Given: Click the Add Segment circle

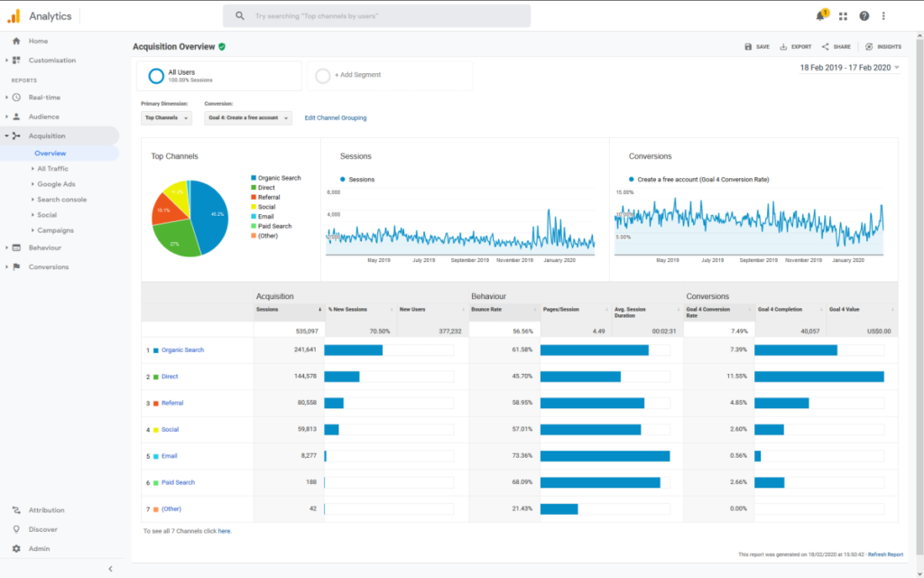Looking at the screenshot, I should (323, 76).
